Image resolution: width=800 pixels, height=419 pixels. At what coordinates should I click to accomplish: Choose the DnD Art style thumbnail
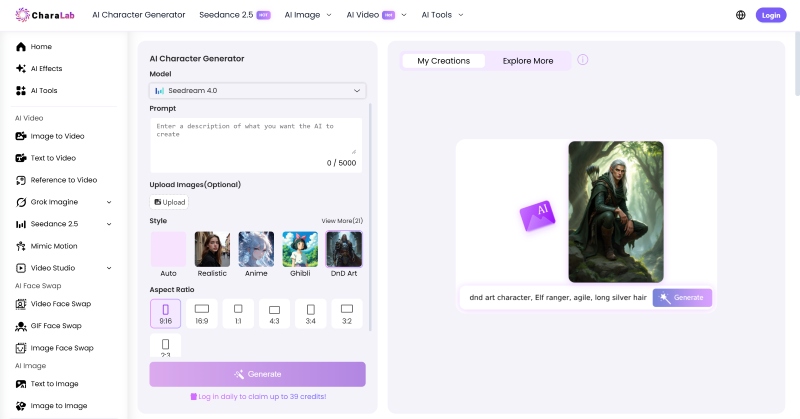click(344, 249)
